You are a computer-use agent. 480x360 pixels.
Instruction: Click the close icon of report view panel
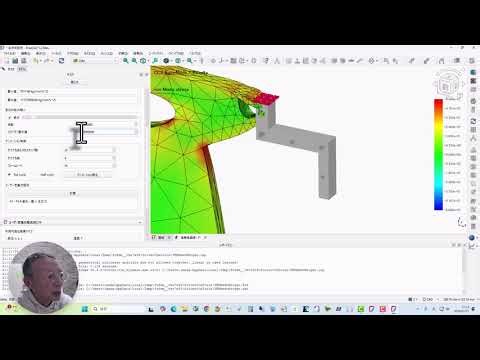[460, 245]
